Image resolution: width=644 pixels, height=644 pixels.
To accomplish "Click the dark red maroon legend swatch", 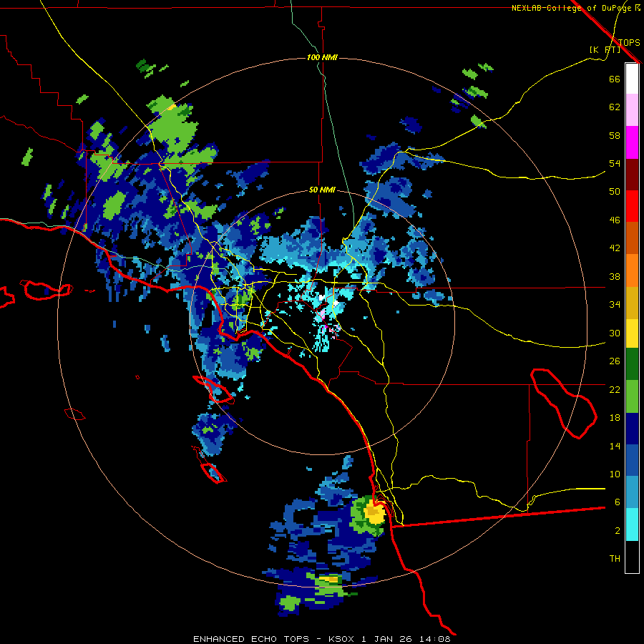I will (x=632, y=174).
